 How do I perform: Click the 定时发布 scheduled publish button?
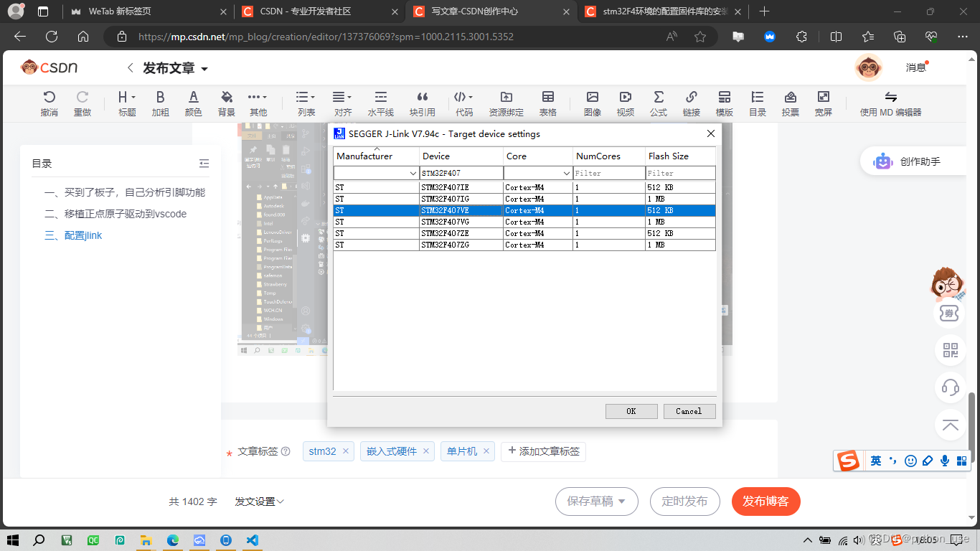[x=684, y=501]
